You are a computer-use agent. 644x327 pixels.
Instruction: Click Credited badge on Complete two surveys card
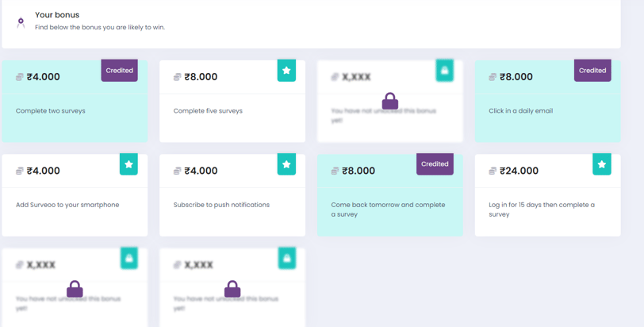(120, 71)
